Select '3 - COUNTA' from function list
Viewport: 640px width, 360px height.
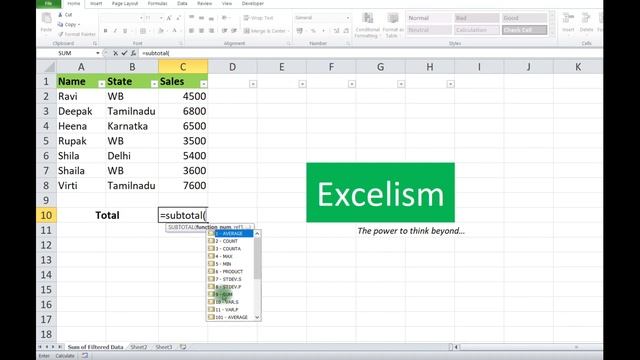coord(231,249)
